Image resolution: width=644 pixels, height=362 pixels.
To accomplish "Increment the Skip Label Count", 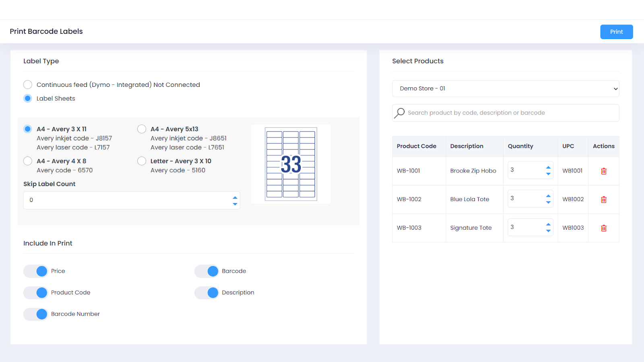I will (x=235, y=197).
